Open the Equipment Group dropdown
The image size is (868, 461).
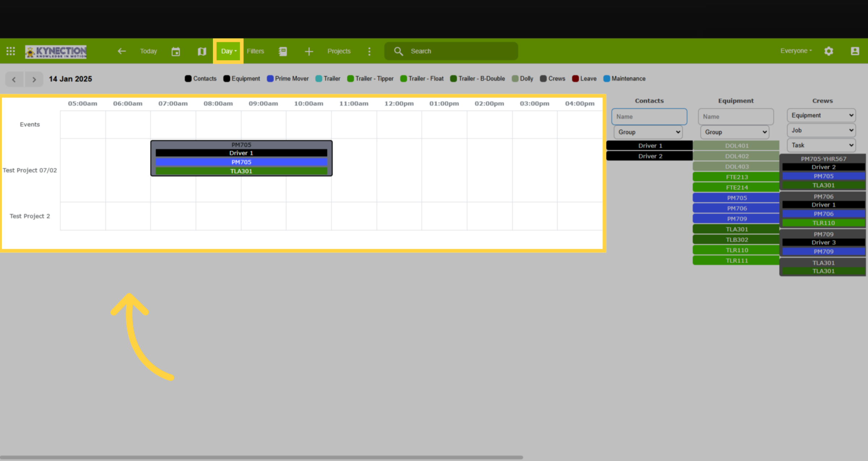pyautogui.click(x=735, y=132)
